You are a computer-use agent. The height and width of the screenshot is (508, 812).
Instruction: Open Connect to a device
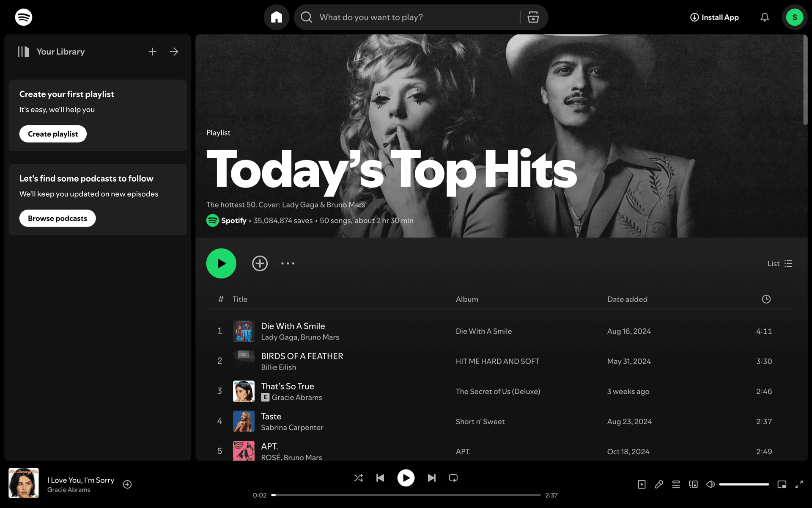tap(693, 484)
